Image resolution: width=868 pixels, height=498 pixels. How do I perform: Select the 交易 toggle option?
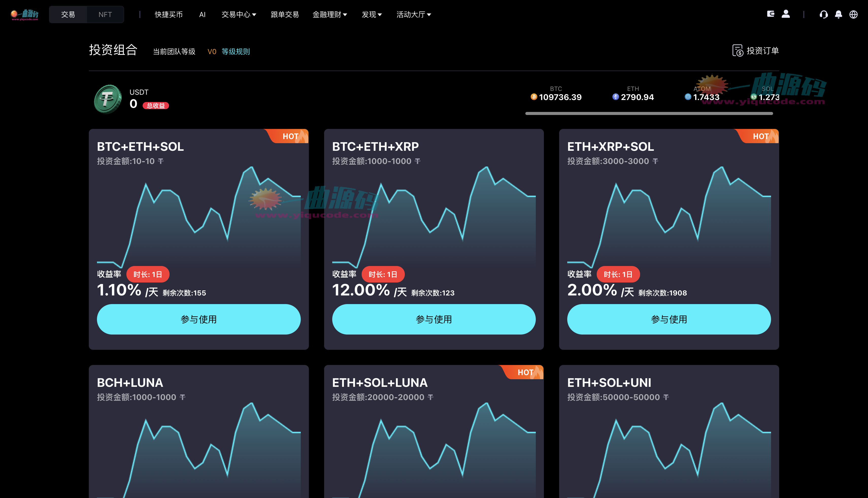68,14
